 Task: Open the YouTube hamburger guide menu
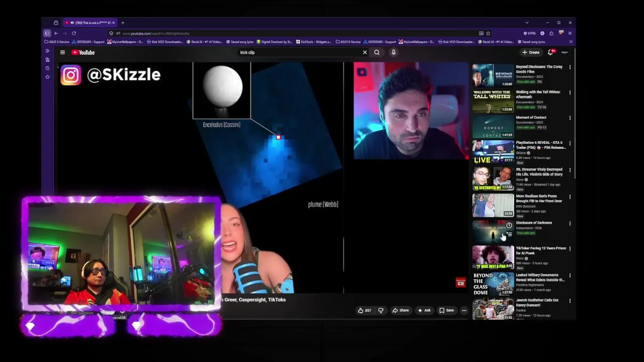[62, 52]
